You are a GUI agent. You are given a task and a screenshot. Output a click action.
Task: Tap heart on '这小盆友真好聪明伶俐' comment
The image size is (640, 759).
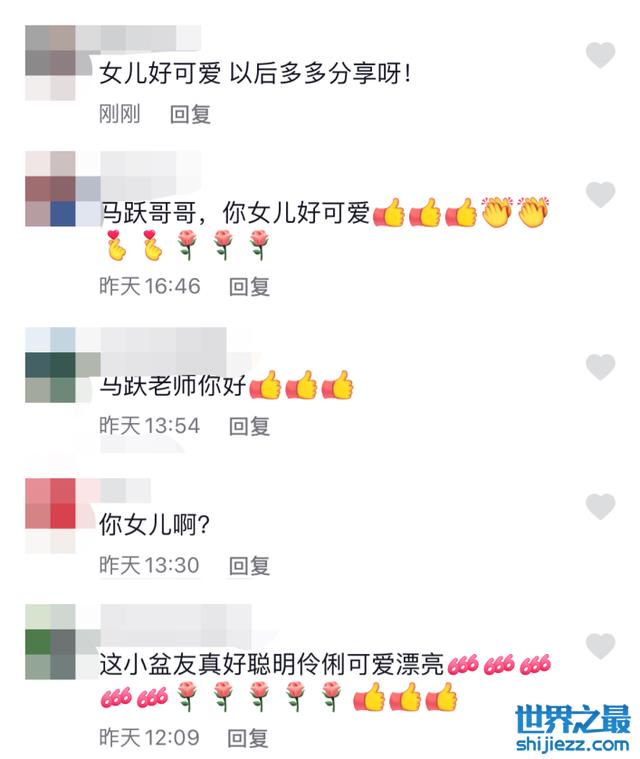click(600, 646)
